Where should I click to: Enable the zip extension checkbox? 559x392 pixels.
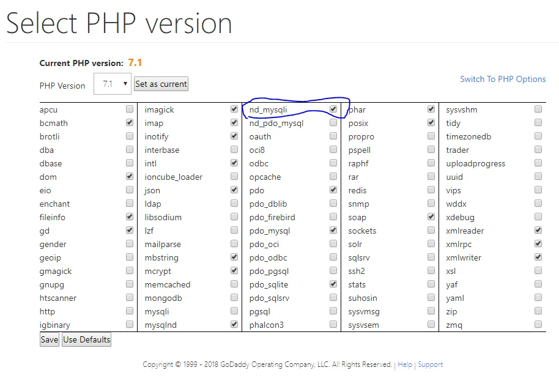point(538,311)
